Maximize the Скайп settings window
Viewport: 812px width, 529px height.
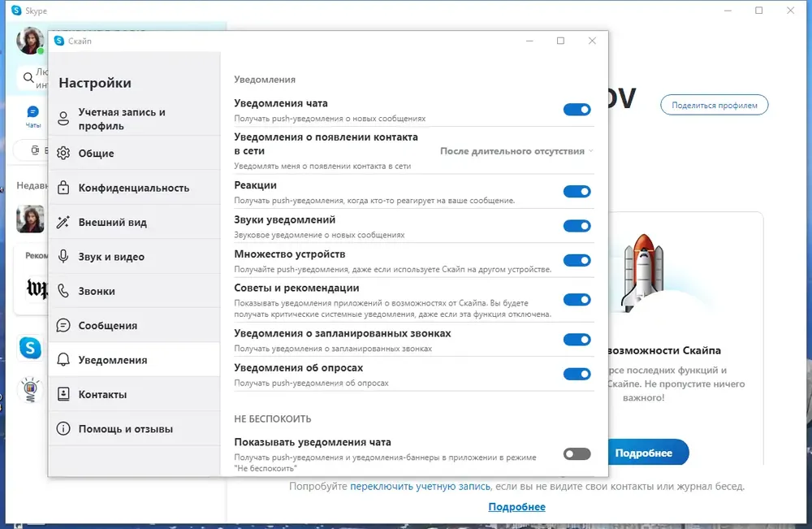560,41
